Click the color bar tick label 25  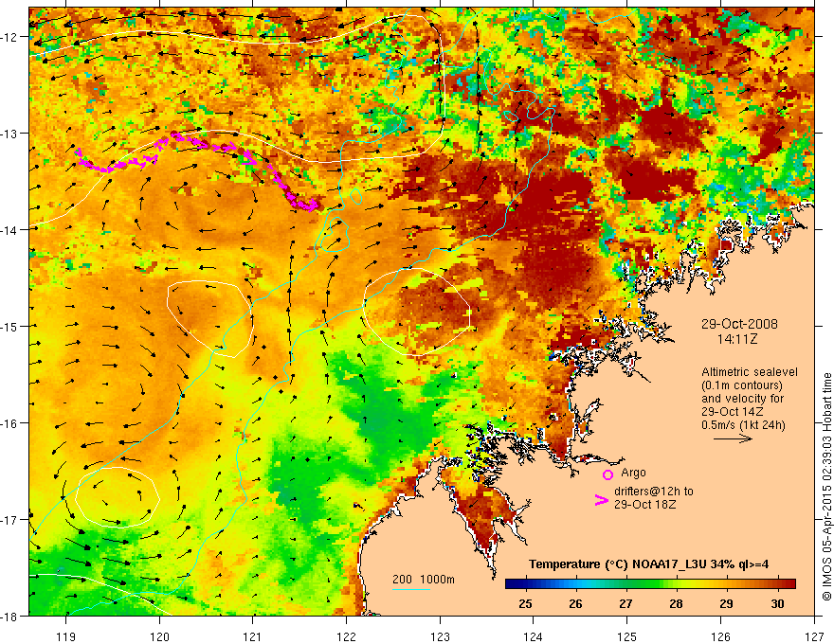pos(525,603)
